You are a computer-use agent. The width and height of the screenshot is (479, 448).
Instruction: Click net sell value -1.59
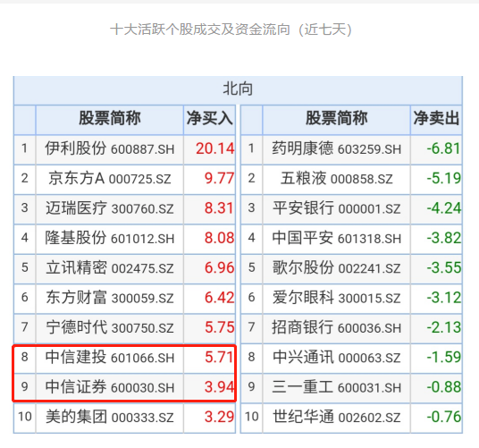tap(444, 358)
